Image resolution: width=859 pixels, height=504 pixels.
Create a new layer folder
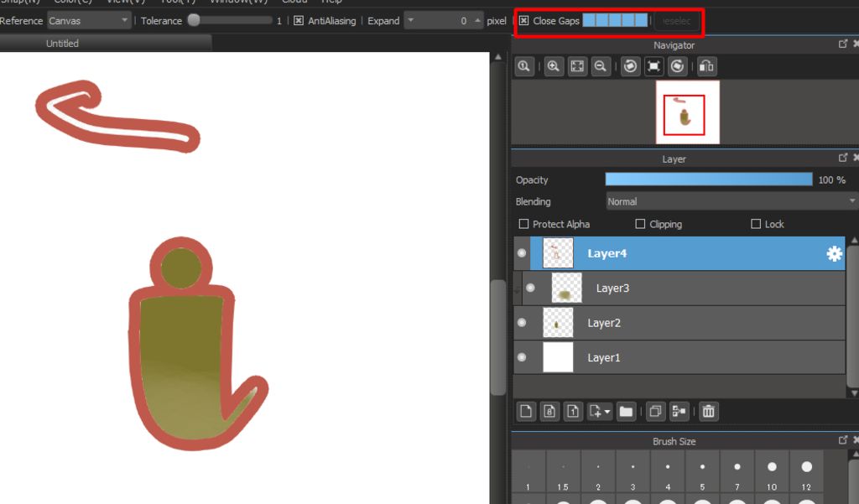coord(626,412)
